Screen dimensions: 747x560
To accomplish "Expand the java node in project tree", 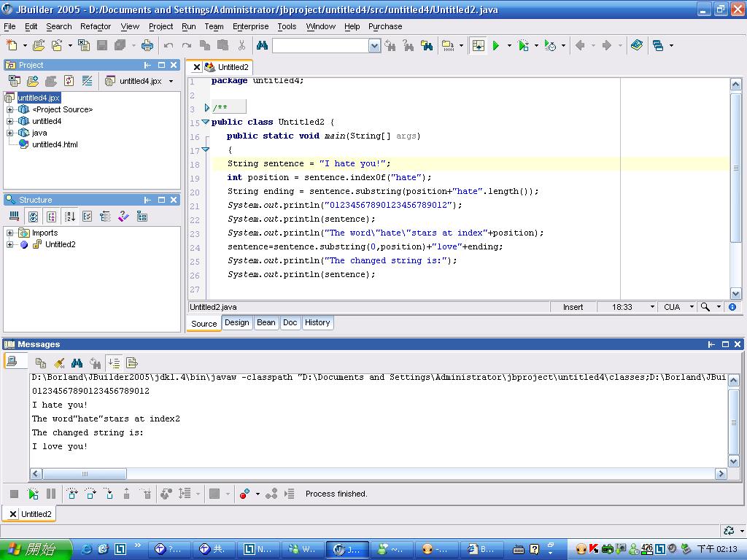I will (9, 133).
